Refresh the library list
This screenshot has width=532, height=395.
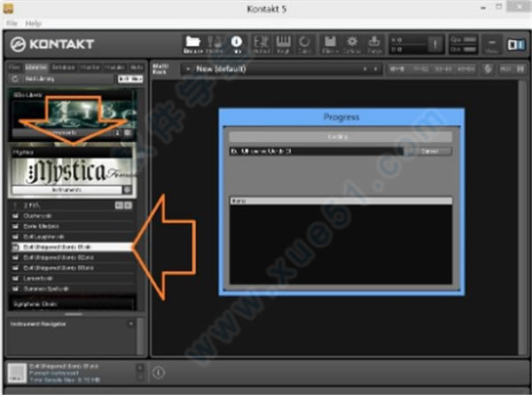[14, 79]
